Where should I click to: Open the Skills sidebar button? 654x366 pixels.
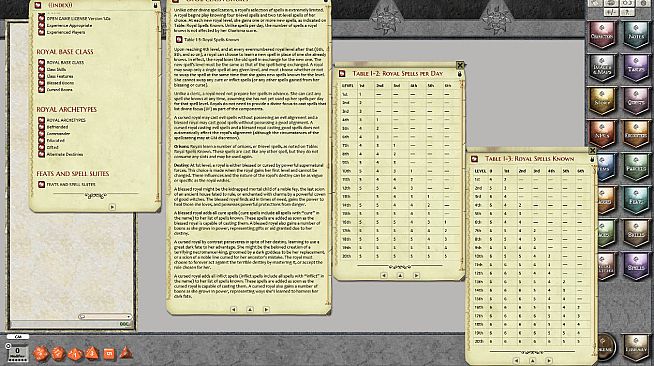pyautogui.click(x=636, y=233)
